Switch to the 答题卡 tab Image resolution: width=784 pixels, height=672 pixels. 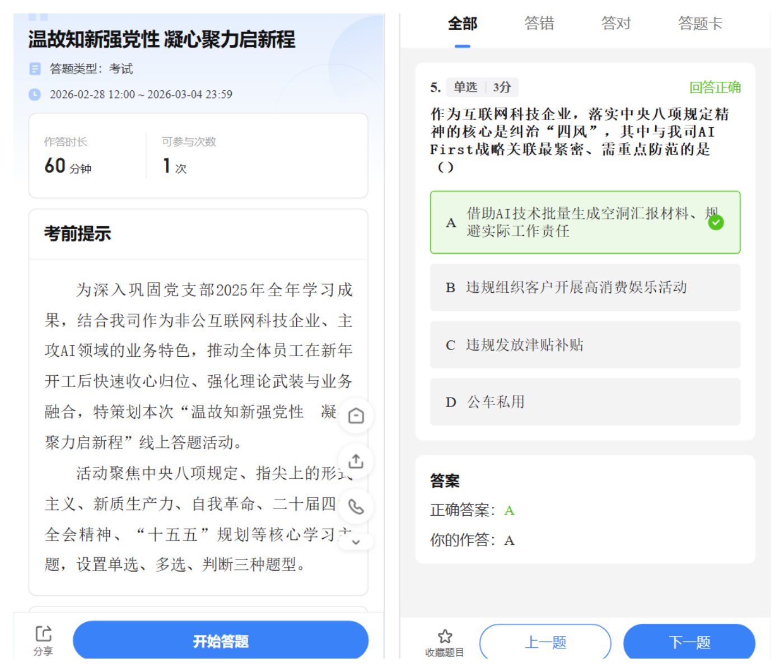pyautogui.click(x=701, y=24)
